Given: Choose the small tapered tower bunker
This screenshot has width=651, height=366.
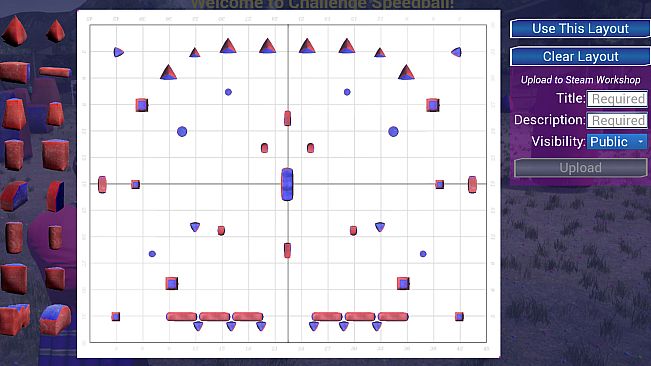Looking at the screenshot, I should point(55,114).
